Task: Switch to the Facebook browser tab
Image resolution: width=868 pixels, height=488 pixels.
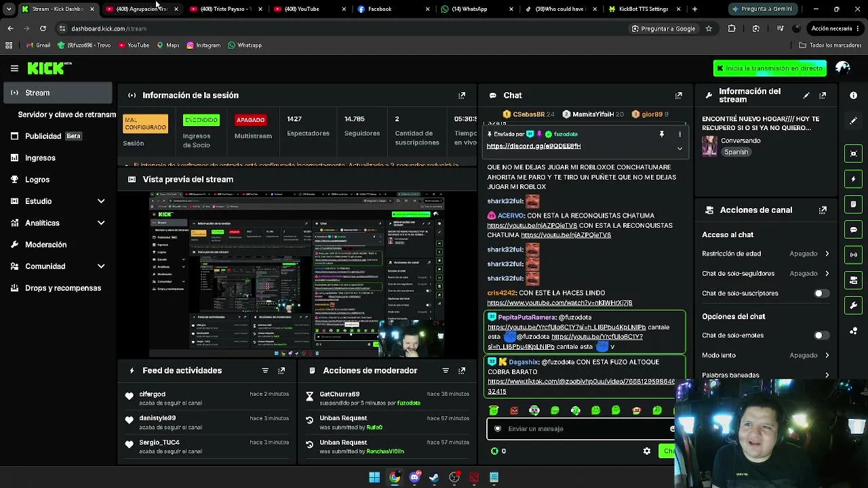Action: 394,9
